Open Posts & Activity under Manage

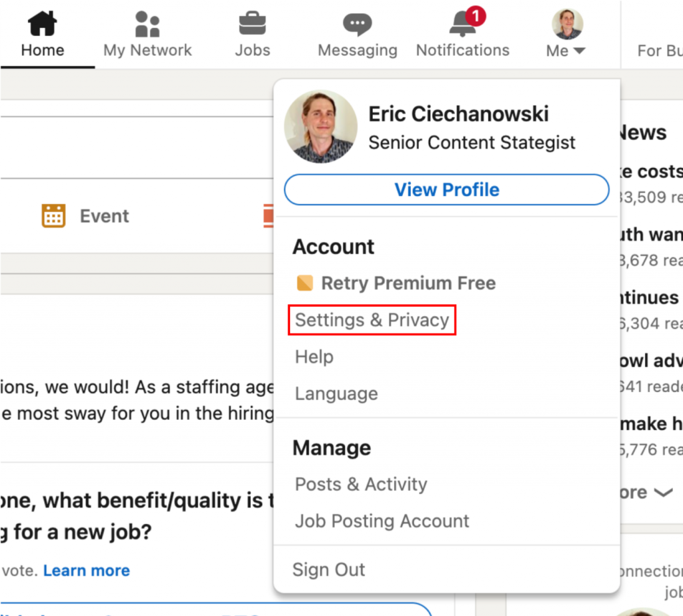[360, 485]
